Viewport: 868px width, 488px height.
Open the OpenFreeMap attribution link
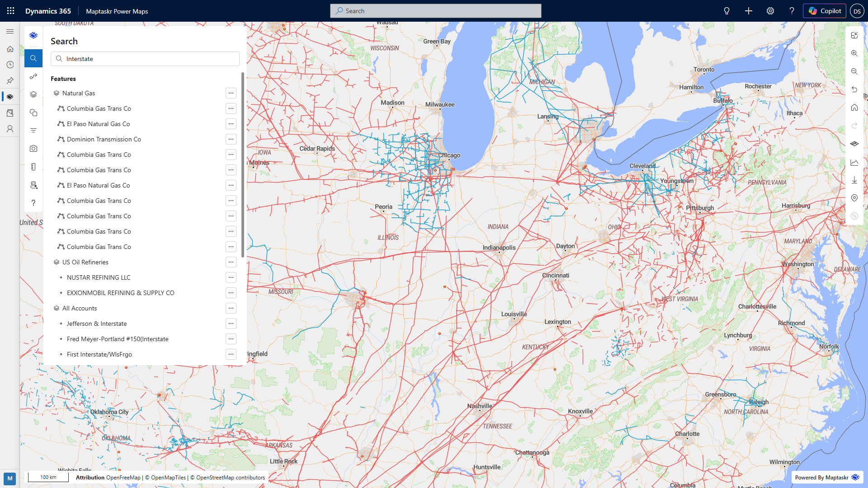[x=123, y=478]
